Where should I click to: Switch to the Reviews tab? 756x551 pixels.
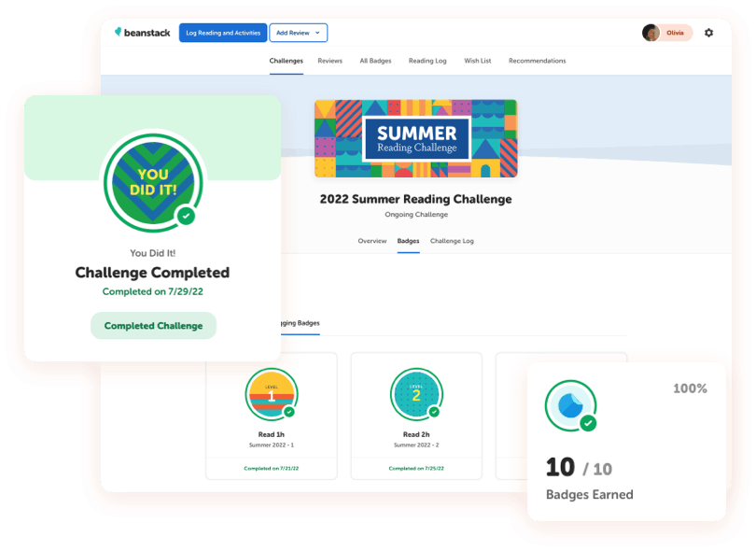tap(329, 61)
